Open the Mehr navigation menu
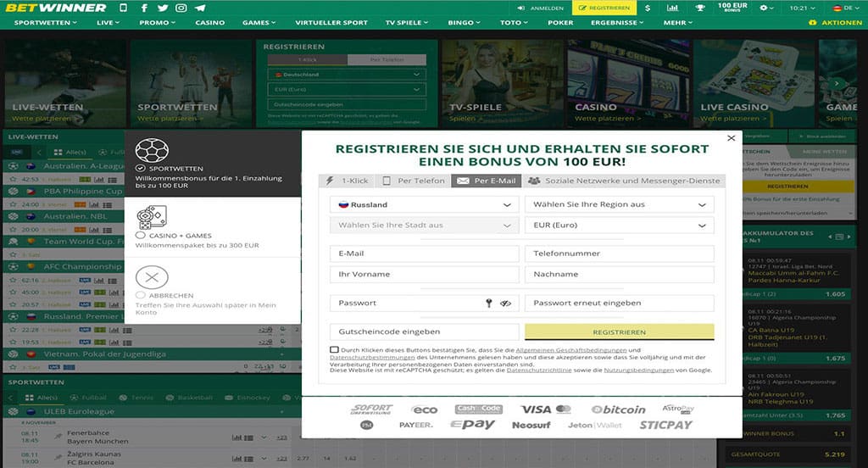This screenshot has width=868, height=468. tap(678, 23)
